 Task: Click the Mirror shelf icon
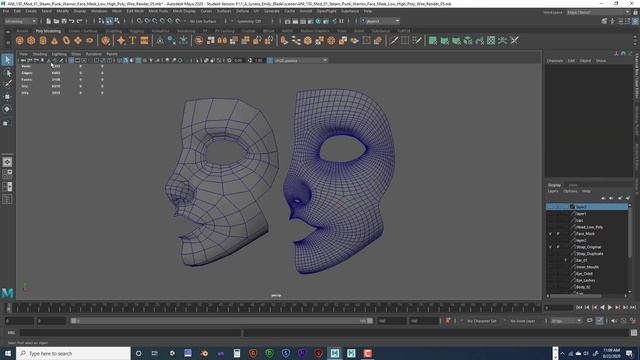[x=222, y=40]
